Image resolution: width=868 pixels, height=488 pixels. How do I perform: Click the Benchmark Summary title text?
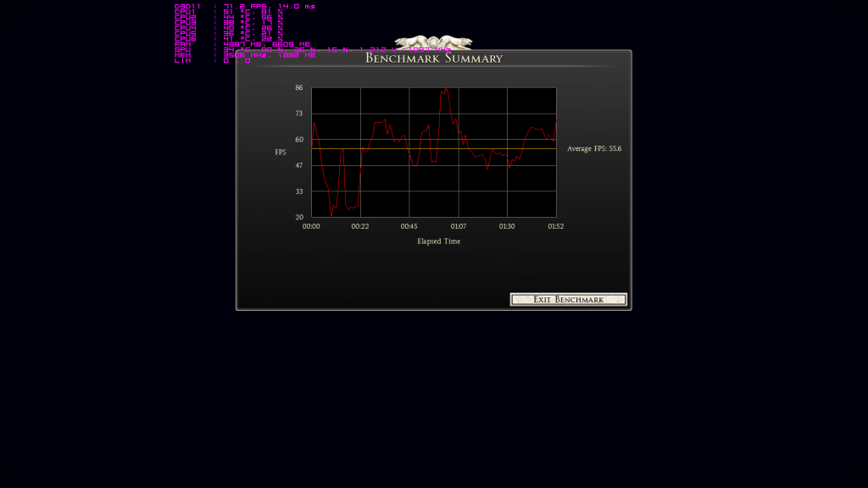[x=434, y=58]
